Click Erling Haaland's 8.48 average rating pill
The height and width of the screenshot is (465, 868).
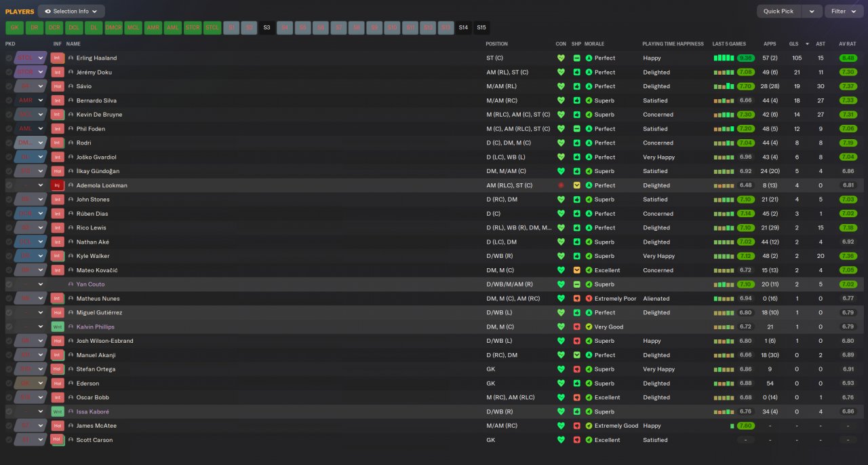(848, 58)
